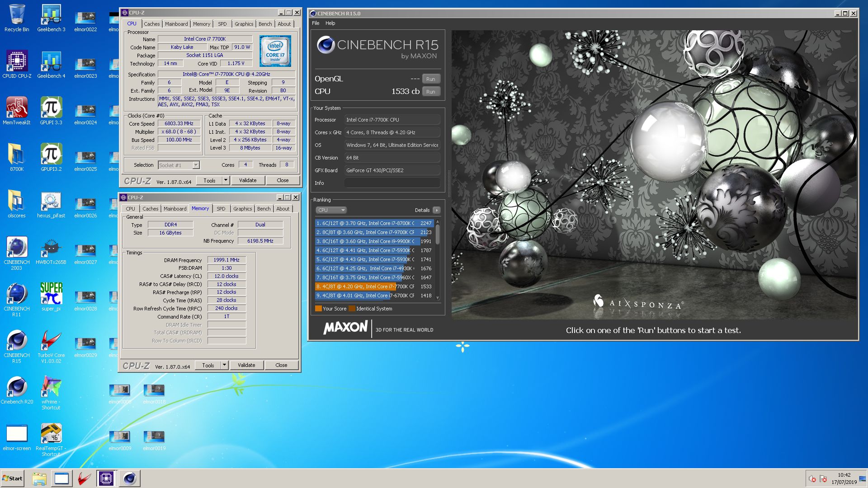The image size is (868, 488).
Task: Click the Windows Explorer taskbar icon
Action: coord(39,479)
